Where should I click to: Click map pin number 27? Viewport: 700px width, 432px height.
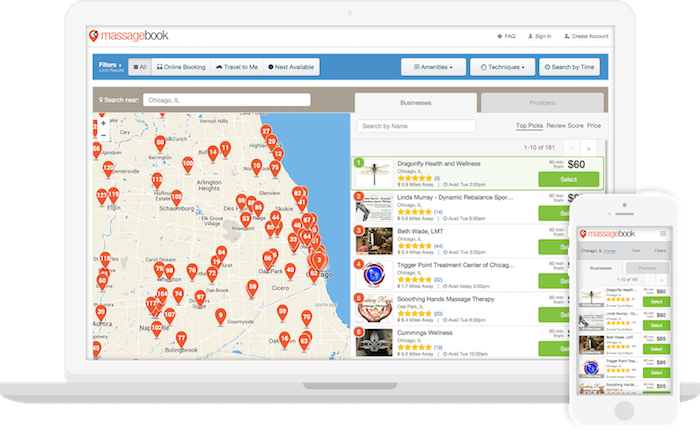(x=266, y=132)
